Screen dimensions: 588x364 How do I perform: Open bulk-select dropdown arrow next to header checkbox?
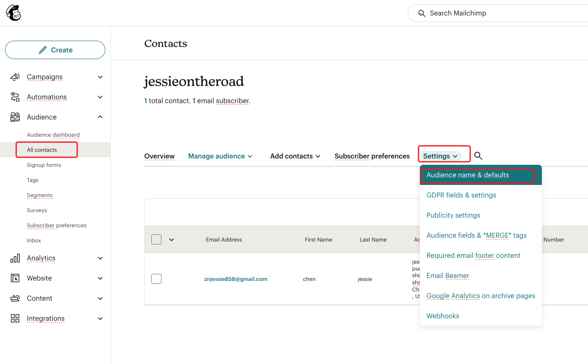[x=172, y=239]
